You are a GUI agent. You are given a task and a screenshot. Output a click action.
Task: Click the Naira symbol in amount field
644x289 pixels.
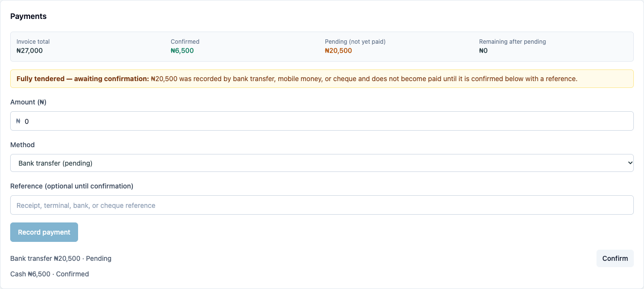pos(18,121)
